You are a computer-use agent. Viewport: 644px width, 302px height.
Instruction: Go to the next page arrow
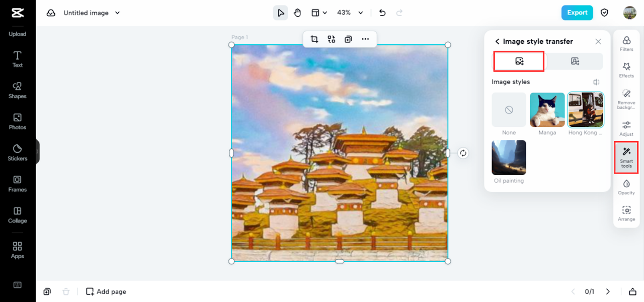(x=608, y=291)
